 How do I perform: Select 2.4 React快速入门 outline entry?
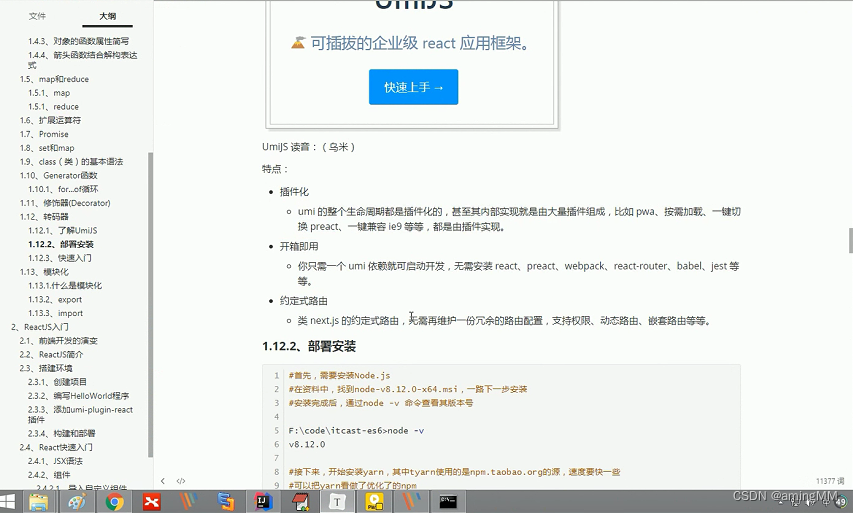coord(56,447)
